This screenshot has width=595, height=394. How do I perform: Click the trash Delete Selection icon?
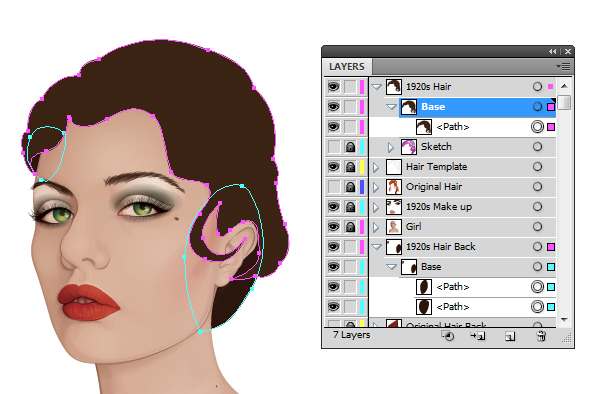(x=541, y=336)
